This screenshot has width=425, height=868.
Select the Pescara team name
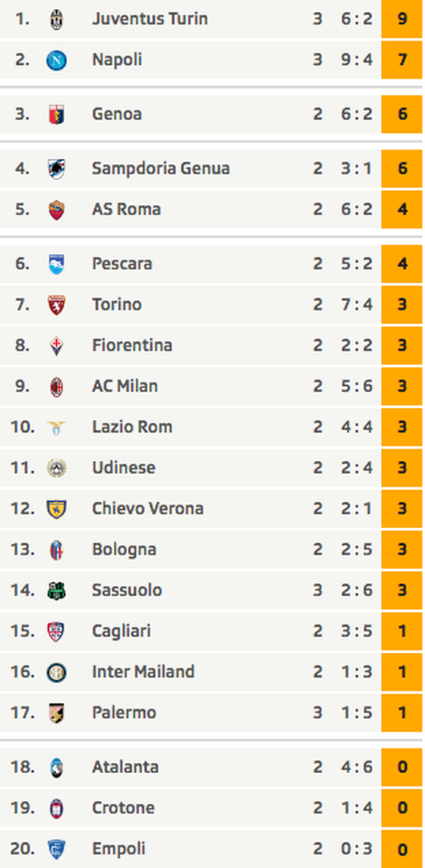click(122, 263)
